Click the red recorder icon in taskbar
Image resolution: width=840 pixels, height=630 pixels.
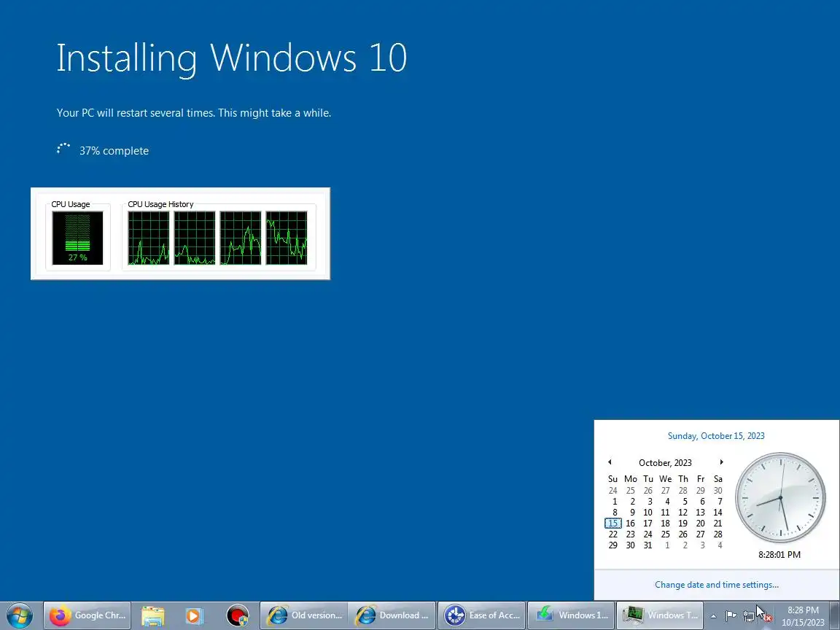pos(237,615)
